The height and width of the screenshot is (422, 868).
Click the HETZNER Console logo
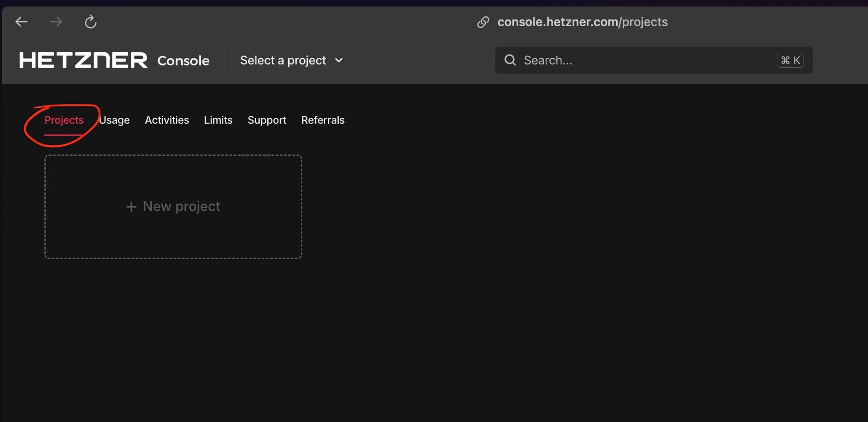114,60
